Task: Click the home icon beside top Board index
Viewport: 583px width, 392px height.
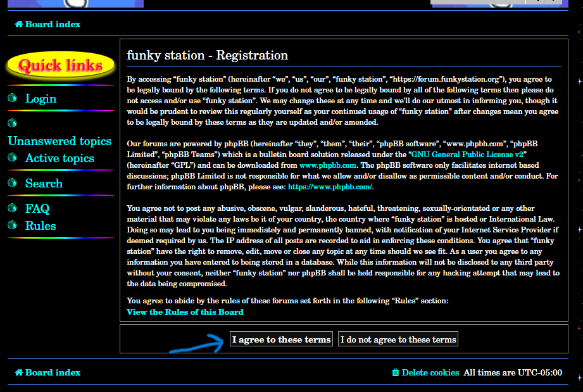Action: point(18,25)
